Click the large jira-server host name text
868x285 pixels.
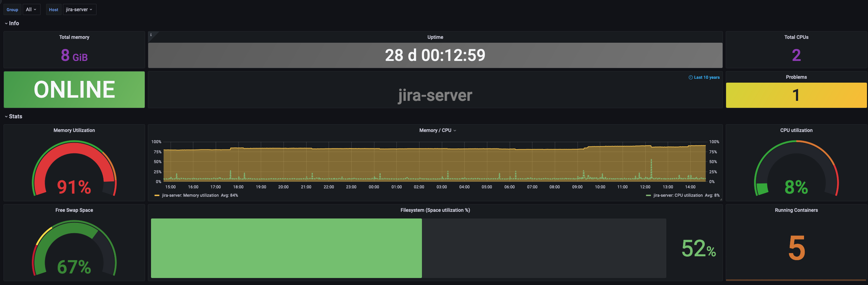(435, 95)
